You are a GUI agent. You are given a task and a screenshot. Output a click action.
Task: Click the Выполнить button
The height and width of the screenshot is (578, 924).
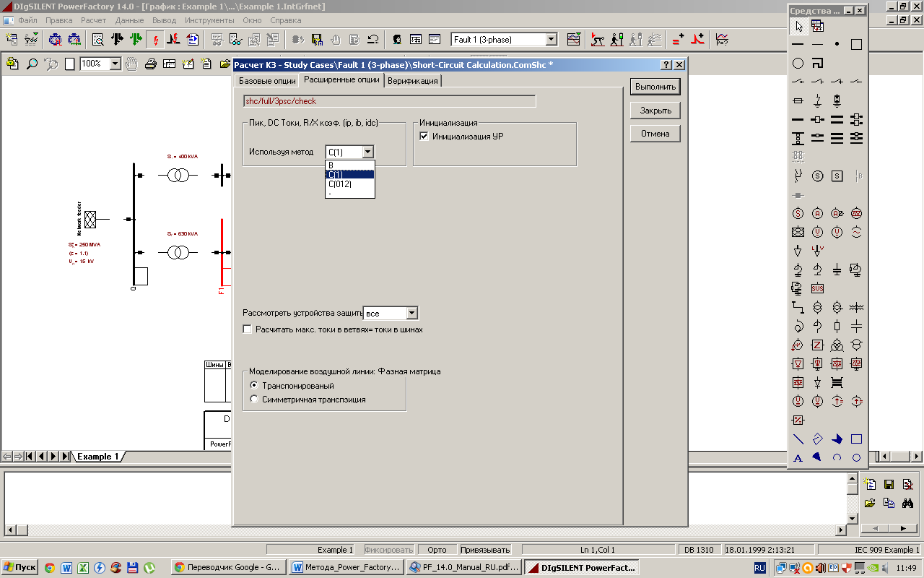(x=655, y=87)
